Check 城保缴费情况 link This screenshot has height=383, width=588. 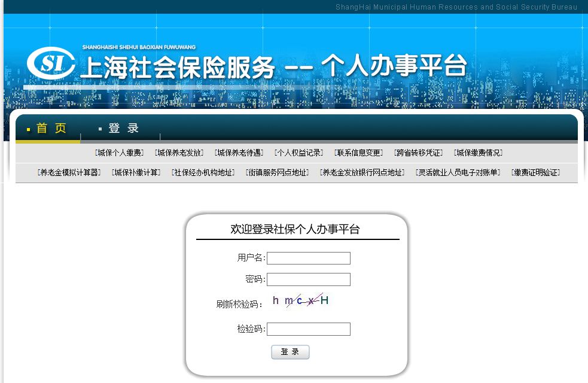point(479,153)
